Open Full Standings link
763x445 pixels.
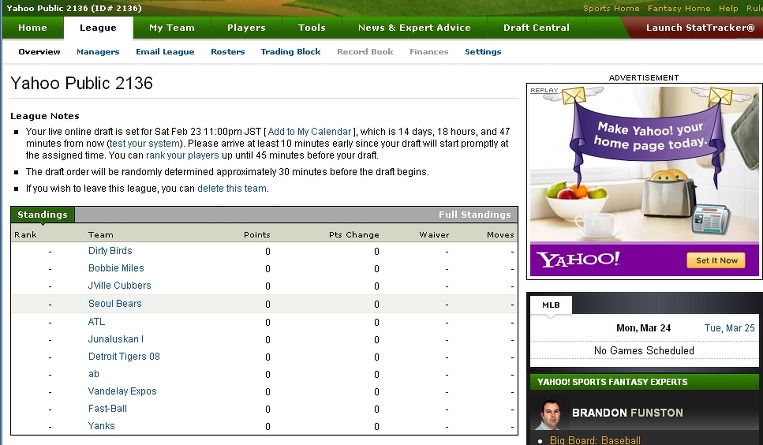(474, 215)
